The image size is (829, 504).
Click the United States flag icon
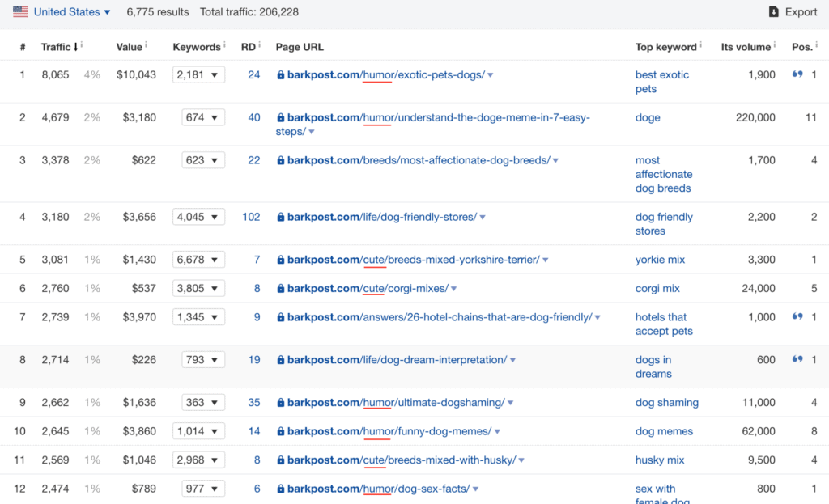(20, 11)
